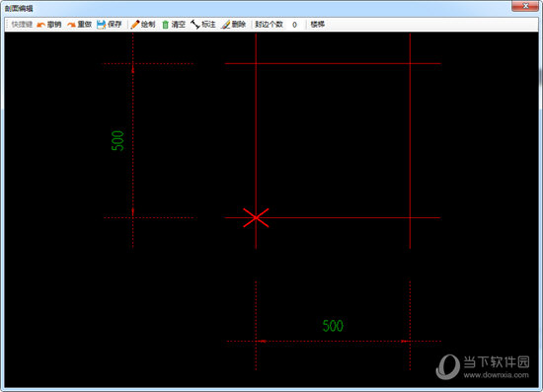Viewport: 543px width, 392px height.
Task: Click the 封边个数 label
Action: [x=270, y=25]
